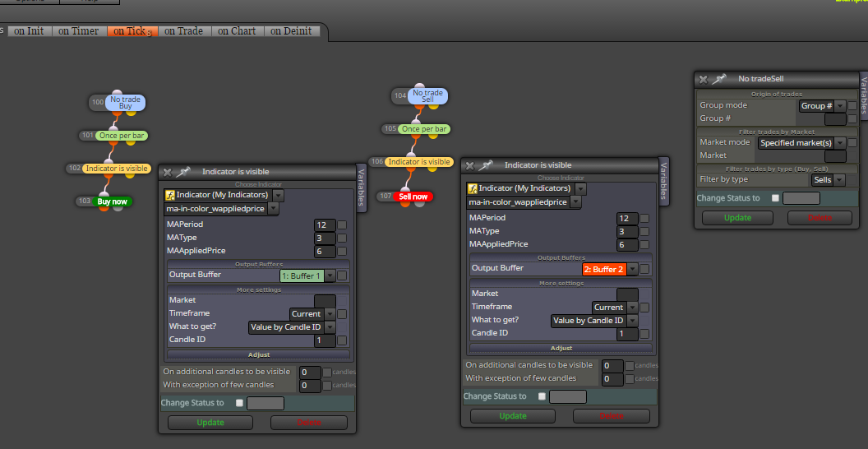This screenshot has height=449, width=868.
Task: Click Delete in right indicator panel
Action: pos(612,416)
